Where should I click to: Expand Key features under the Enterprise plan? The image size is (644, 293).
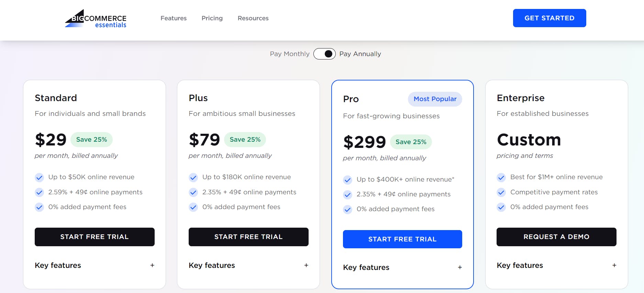(x=614, y=265)
